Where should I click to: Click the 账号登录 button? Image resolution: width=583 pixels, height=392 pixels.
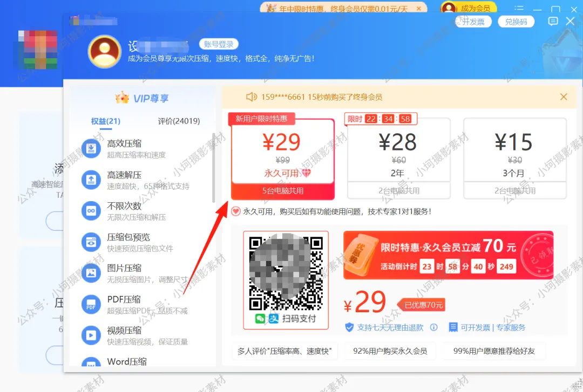tap(219, 44)
